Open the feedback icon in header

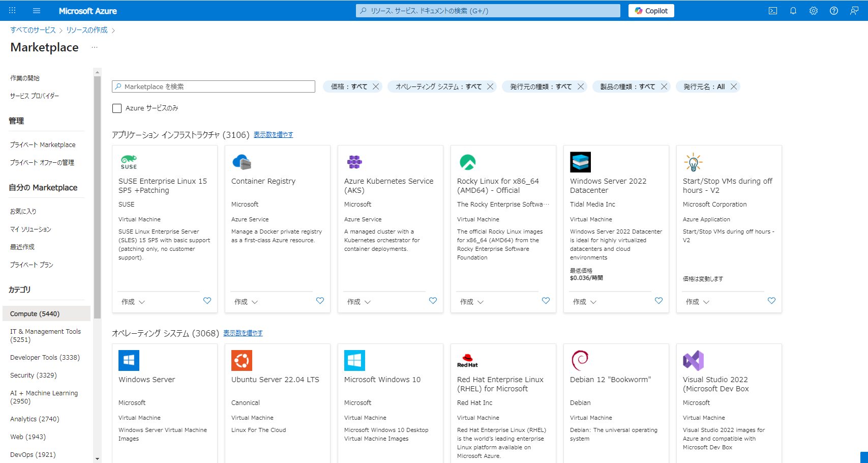[x=854, y=11]
